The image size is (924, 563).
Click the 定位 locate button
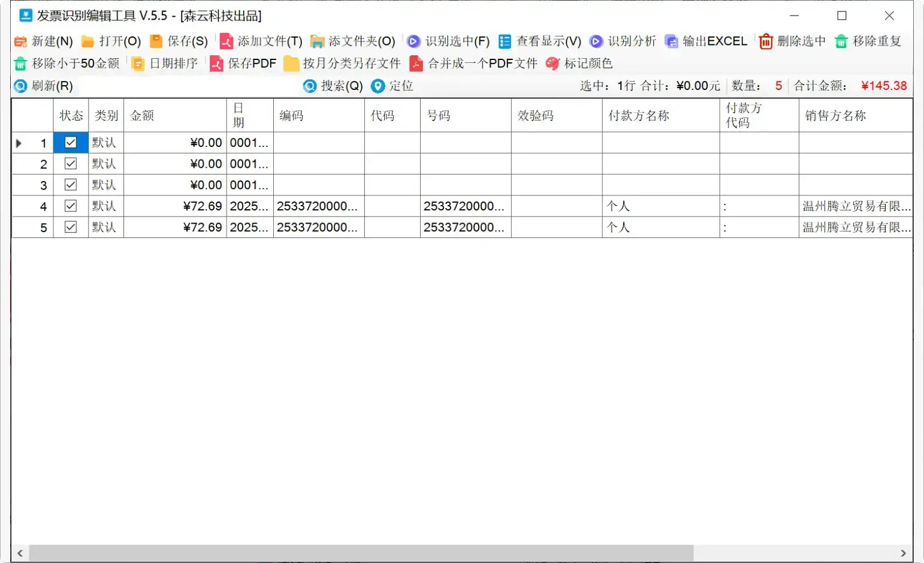pos(391,86)
